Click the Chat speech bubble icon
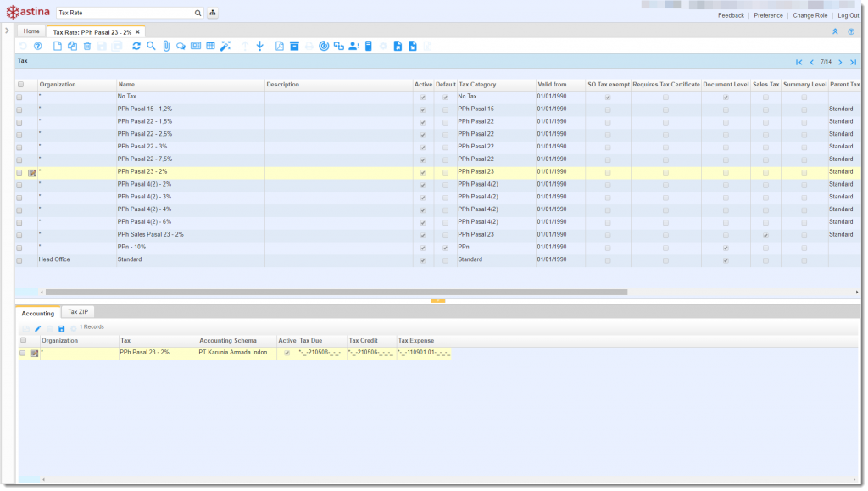 pyautogui.click(x=181, y=46)
